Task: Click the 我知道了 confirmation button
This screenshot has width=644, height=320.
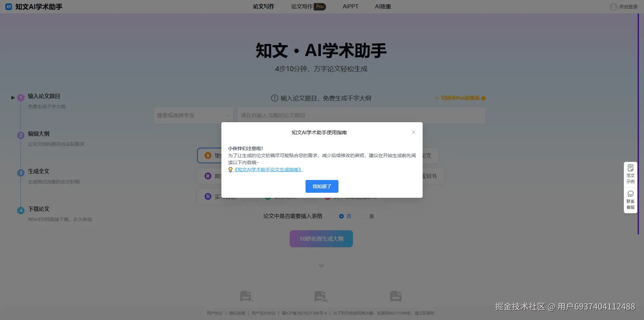Action: point(322,186)
